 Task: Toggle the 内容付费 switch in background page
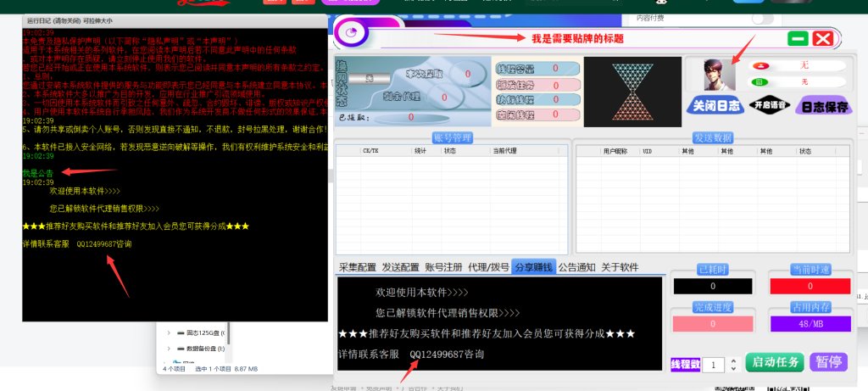[763, 19]
